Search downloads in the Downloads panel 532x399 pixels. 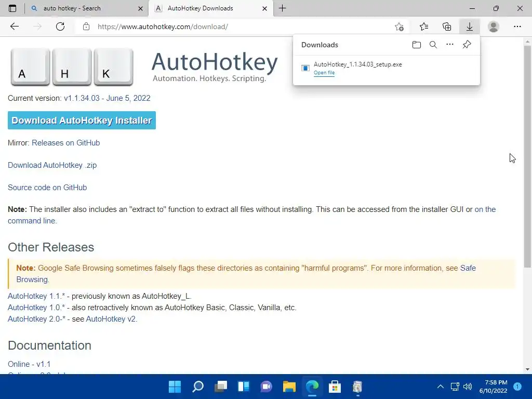point(433,45)
